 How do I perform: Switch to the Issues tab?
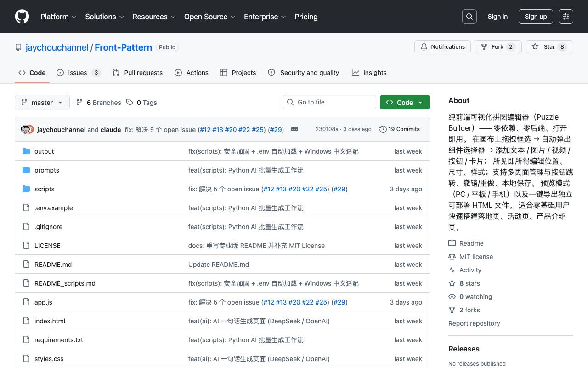(x=79, y=73)
